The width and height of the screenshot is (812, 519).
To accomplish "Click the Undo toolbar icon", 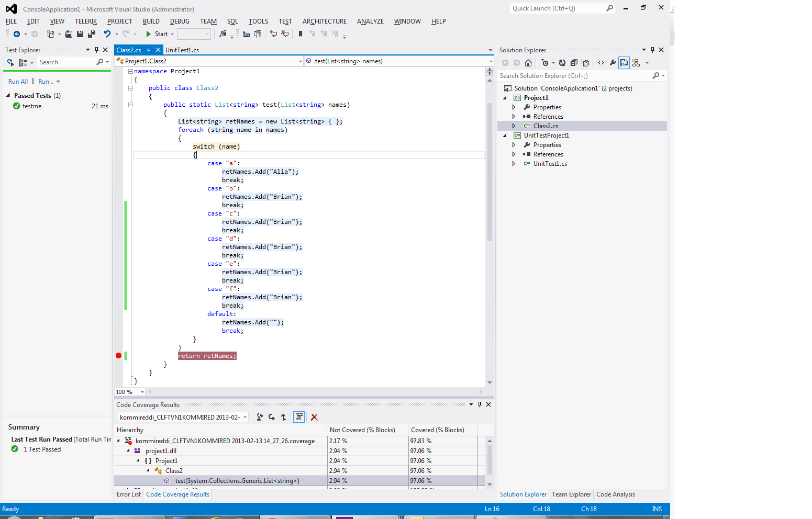I will pyautogui.click(x=107, y=34).
